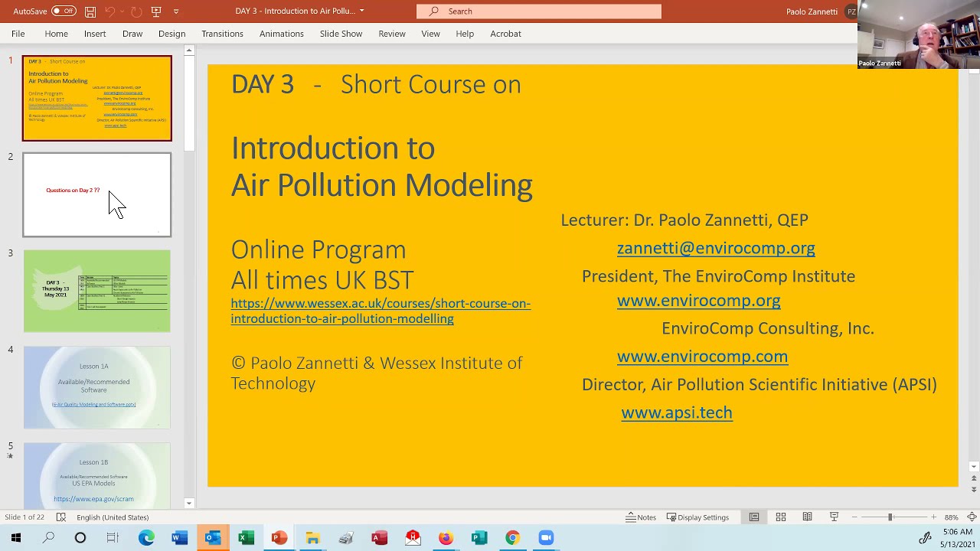Open File Explorer from the taskbar
Screen dimensions: 980x551
pyautogui.click(x=312, y=538)
